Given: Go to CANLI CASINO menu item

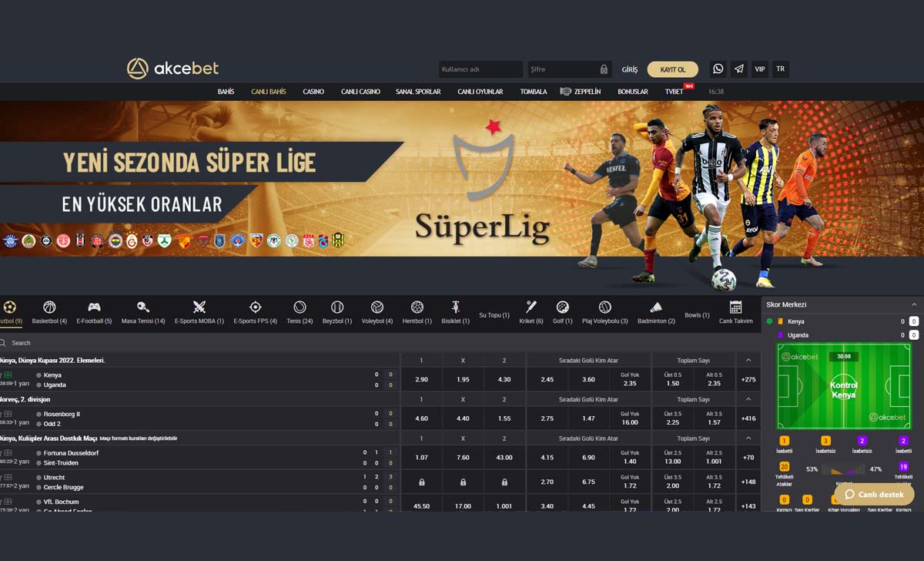Looking at the screenshot, I should [x=360, y=92].
